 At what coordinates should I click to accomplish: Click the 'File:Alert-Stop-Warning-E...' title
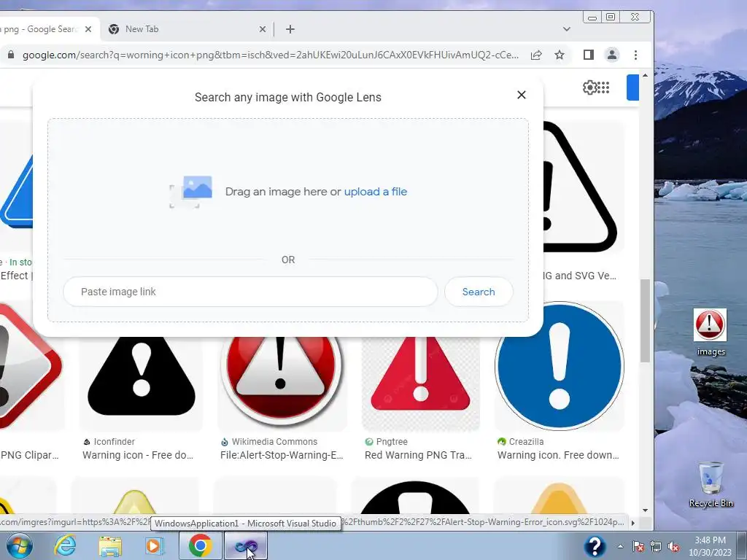click(282, 455)
